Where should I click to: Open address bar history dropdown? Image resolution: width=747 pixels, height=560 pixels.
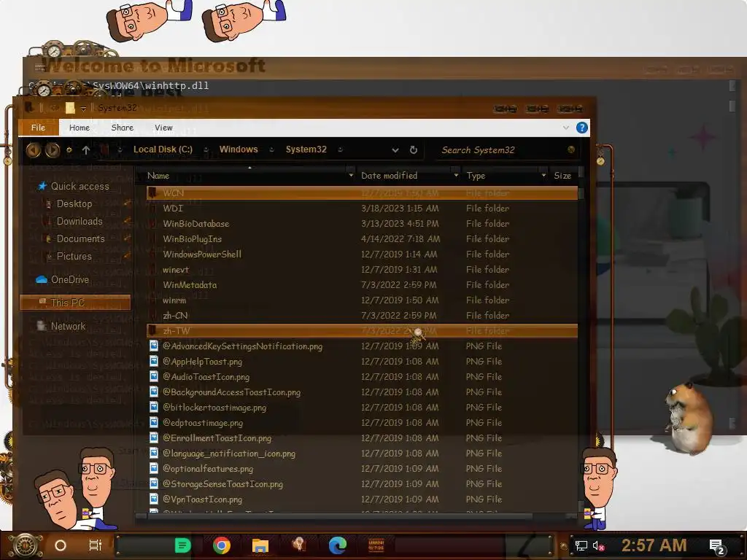click(x=395, y=150)
